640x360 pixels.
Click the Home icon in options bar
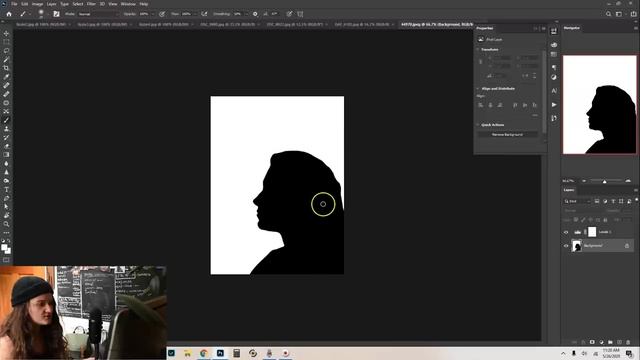pyautogui.click(x=9, y=14)
